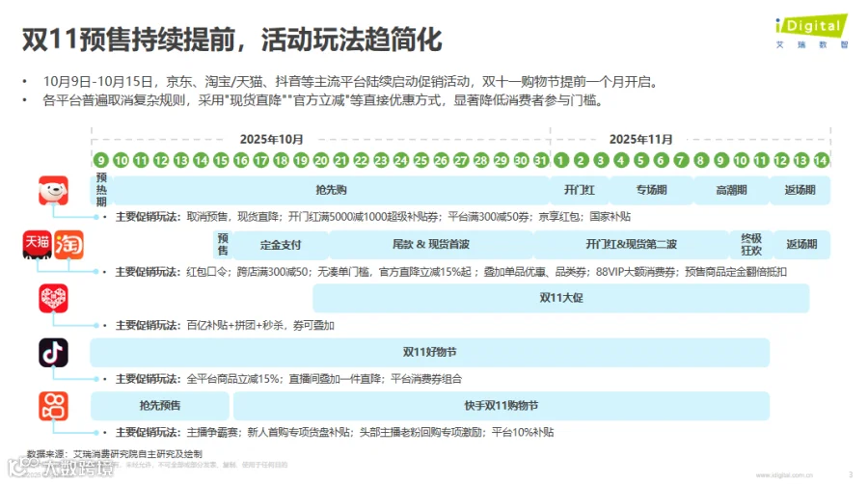Click the November 1 date marker
Image resolution: width=868 pixels, height=484 pixels.
560,160
